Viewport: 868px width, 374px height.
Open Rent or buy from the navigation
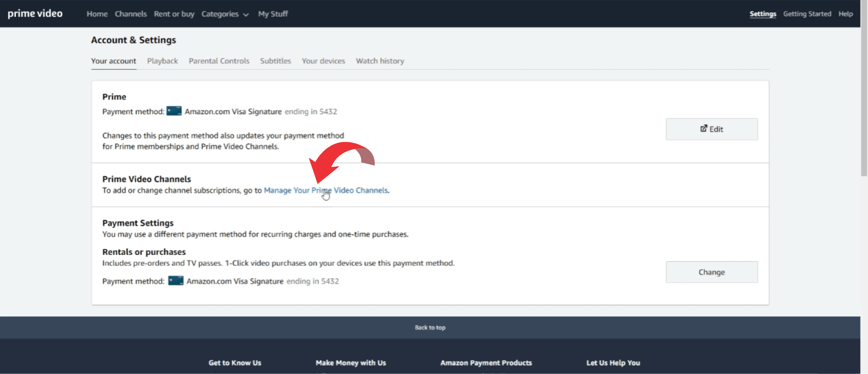pos(174,14)
